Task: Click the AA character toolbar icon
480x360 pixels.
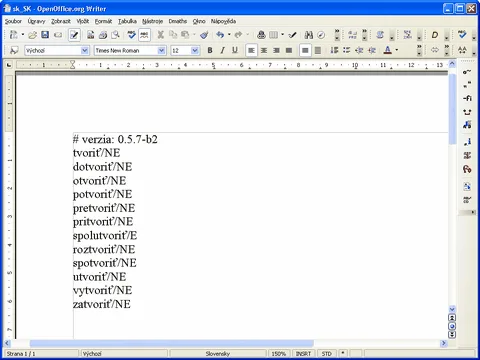Action: tap(462, 50)
